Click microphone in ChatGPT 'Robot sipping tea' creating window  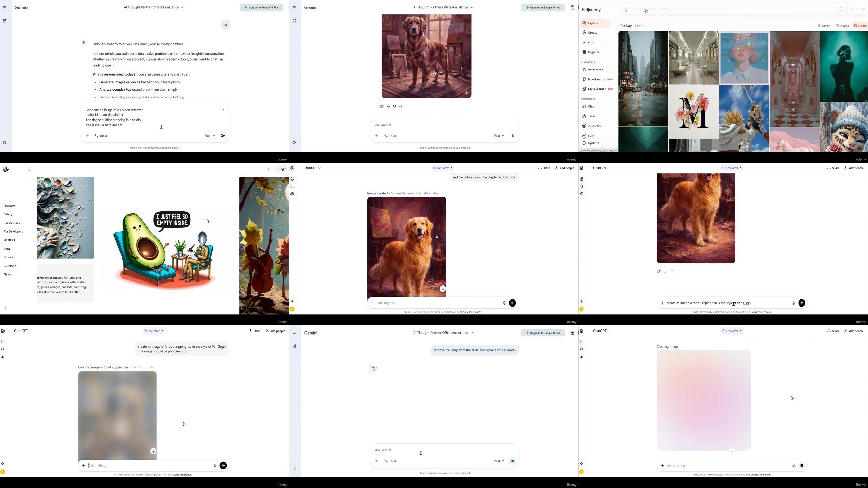[215, 466]
